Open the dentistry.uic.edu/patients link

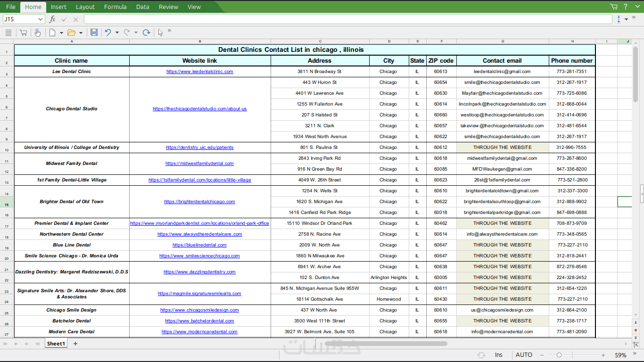point(200,148)
